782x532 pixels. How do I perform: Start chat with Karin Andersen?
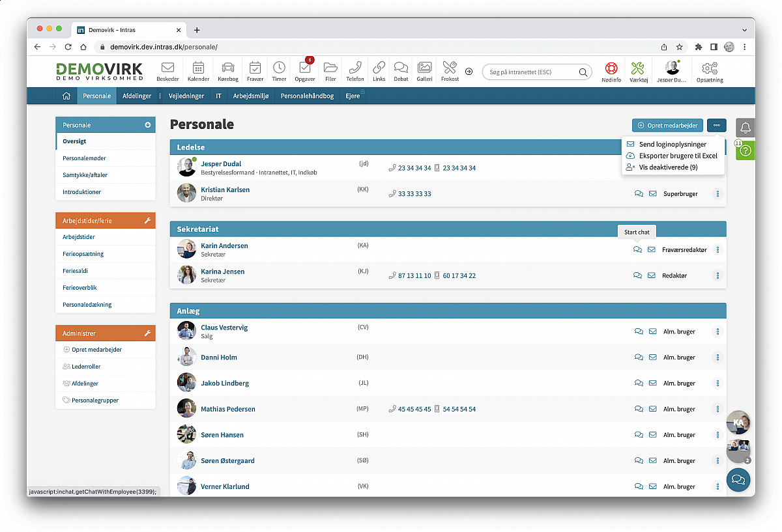tap(637, 250)
